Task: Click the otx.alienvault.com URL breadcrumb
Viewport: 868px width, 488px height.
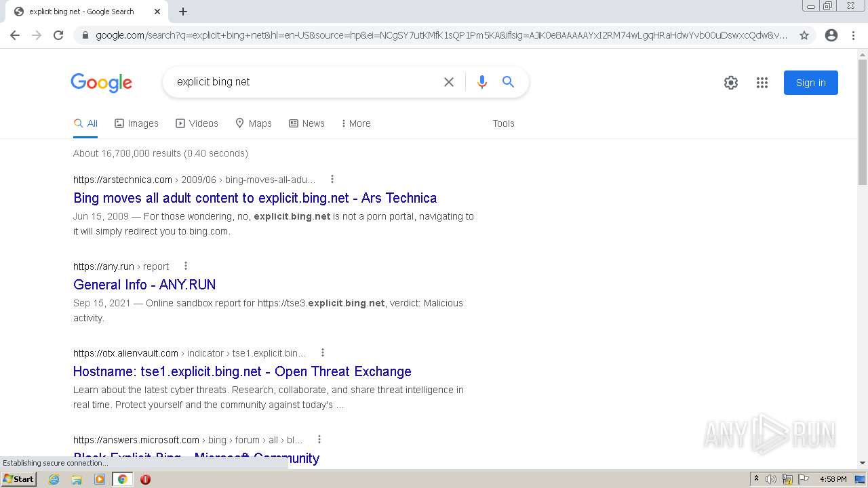Action: [190, 353]
